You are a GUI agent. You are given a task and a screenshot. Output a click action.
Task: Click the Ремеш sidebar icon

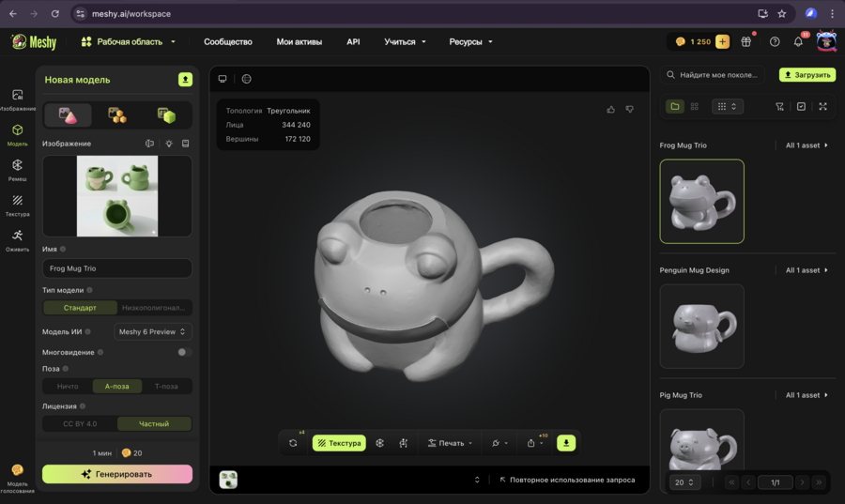coord(17,169)
